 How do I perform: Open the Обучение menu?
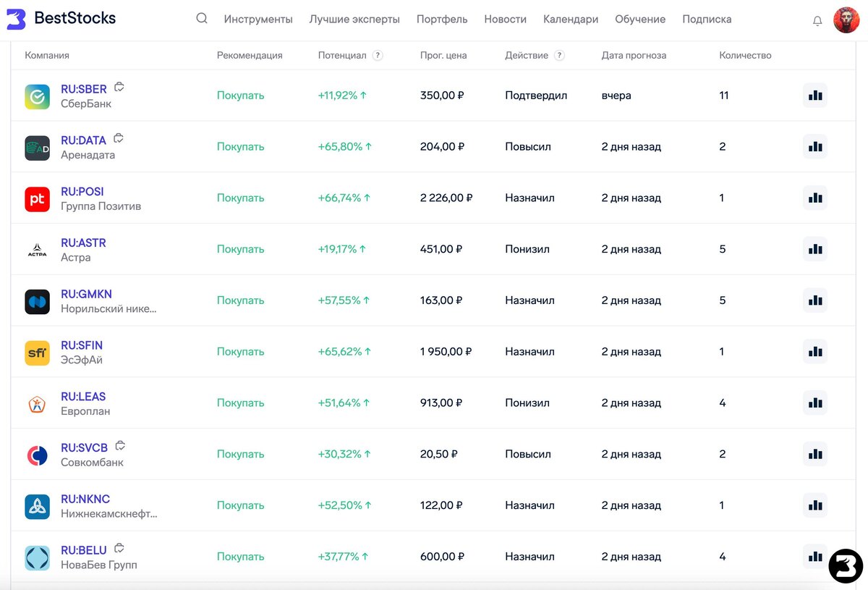coord(640,20)
